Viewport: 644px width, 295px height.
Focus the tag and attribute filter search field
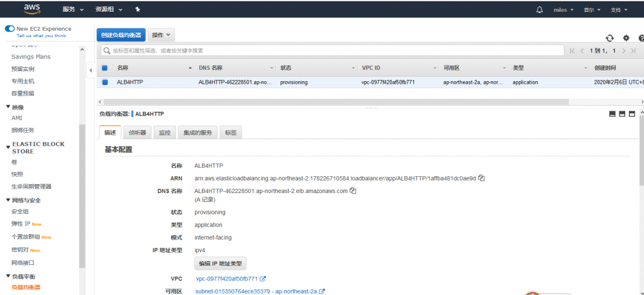pos(332,50)
